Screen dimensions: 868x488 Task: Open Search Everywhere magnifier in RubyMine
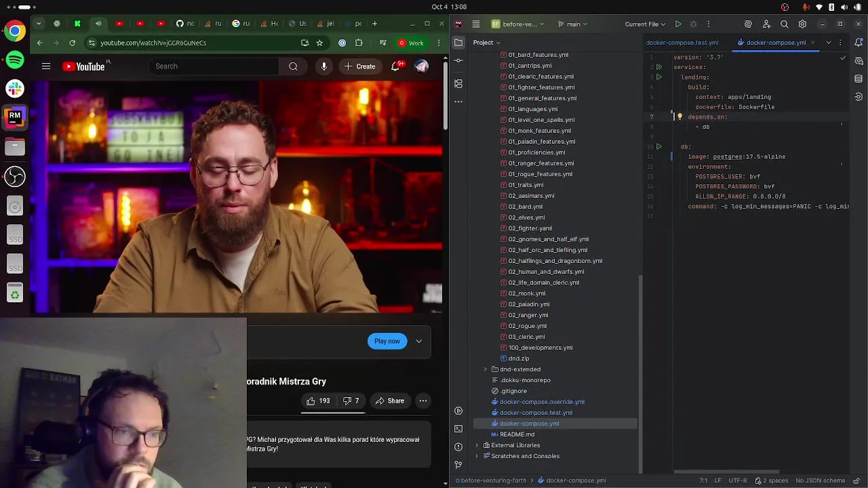pos(785,24)
